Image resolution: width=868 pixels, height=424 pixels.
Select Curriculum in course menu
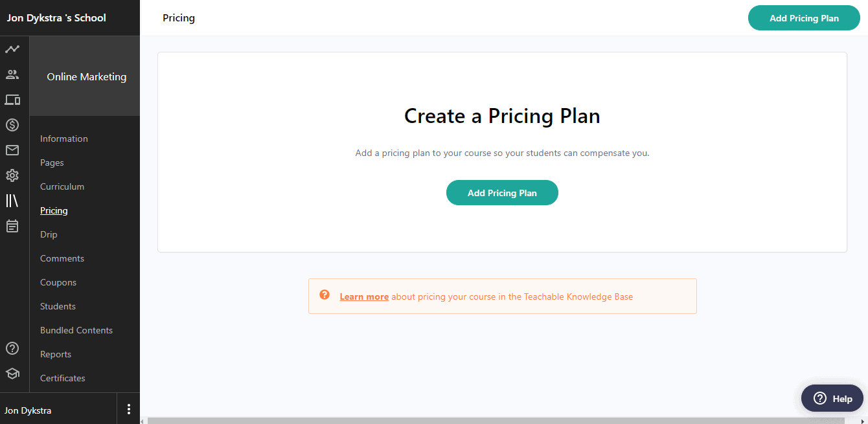tap(62, 186)
